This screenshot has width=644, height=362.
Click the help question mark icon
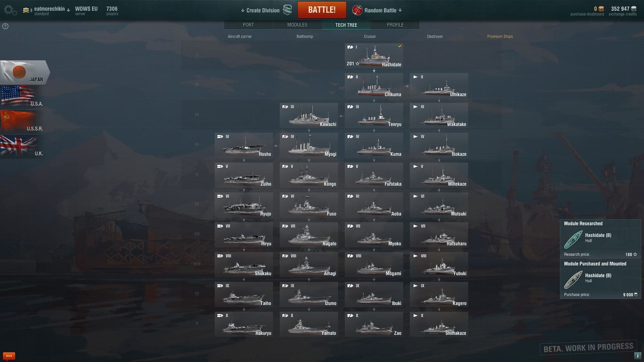tap(5, 26)
